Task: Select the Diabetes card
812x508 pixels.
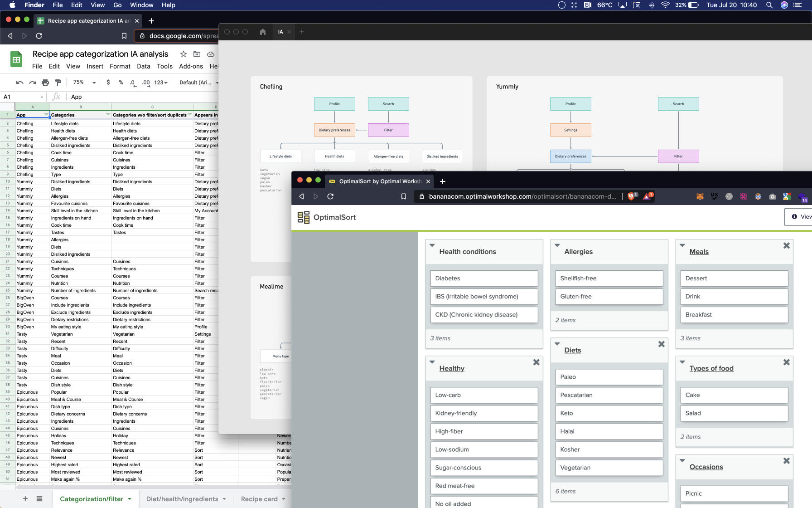Action: tap(484, 278)
